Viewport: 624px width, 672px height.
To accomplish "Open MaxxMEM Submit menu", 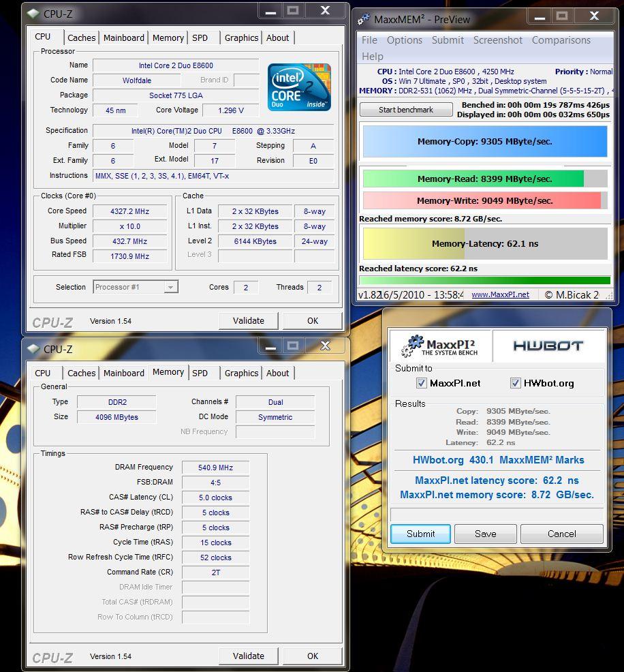I will 448,40.
